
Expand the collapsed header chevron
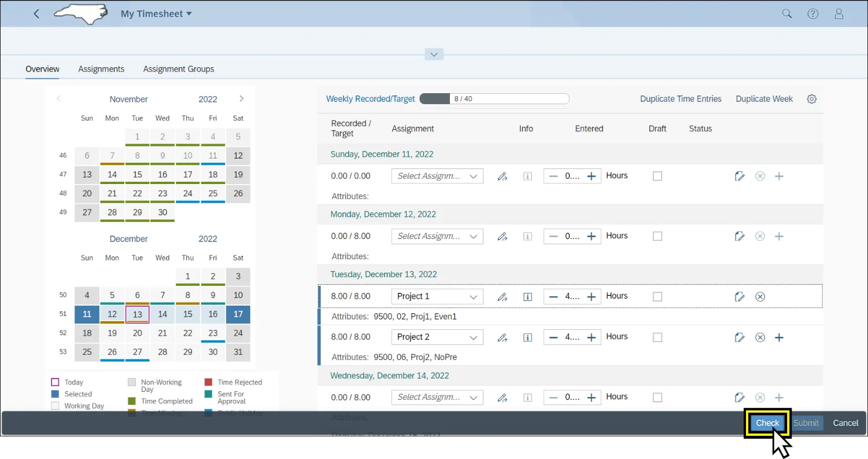(434, 54)
